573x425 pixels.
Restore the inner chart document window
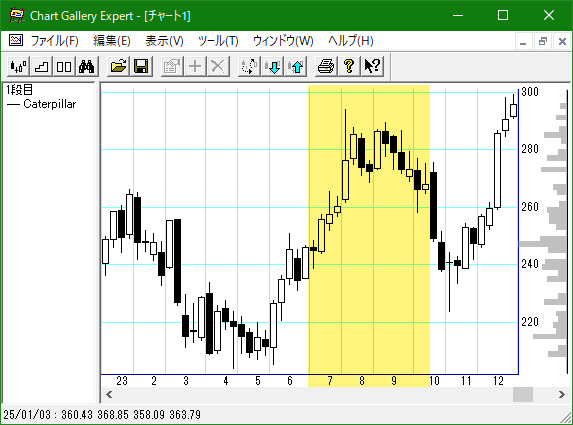(x=543, y=41)
